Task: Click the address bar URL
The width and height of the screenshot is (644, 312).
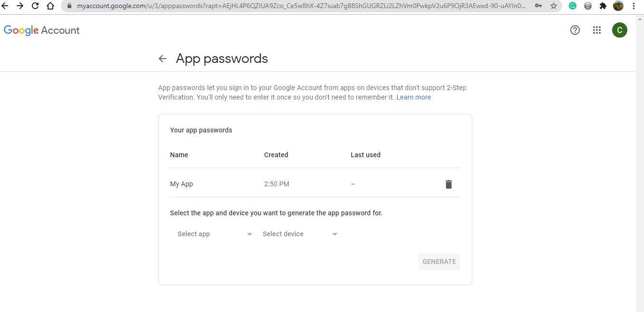Action: point(300,6)
